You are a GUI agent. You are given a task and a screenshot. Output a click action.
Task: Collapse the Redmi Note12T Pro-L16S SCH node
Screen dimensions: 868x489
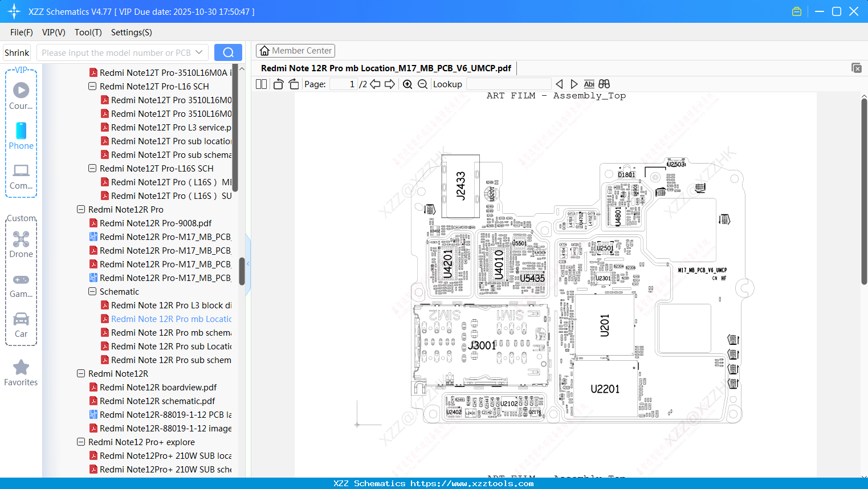tap(92, 168)
